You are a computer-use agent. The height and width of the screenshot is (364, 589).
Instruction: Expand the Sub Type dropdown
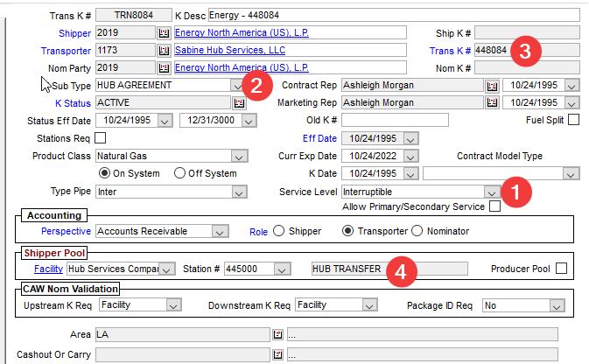click(x=236, y=86)
